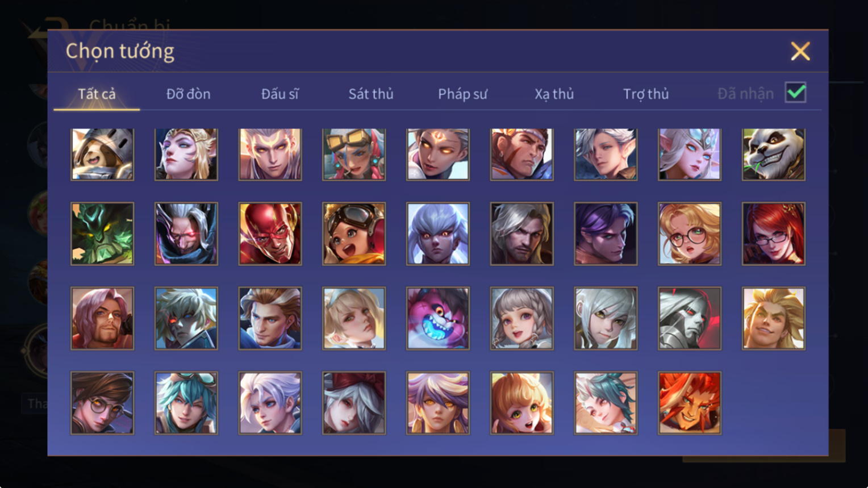The width and height of the screenshot is (868, 488).
Task: Switch to the Xạ thủ tab
Action: click(554, 94)
